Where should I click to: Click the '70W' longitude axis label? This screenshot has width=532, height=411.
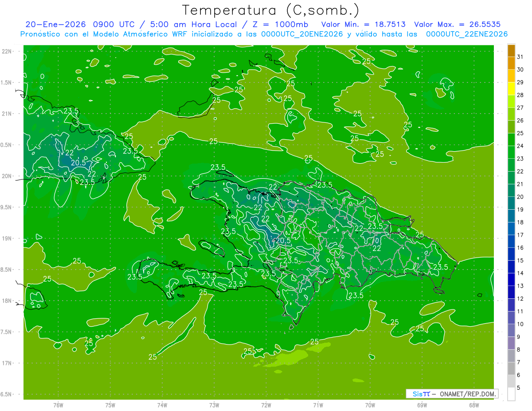pos(370,405)
